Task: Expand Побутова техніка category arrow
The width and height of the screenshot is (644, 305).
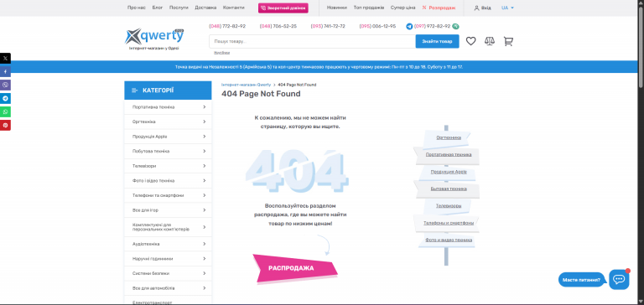Action: 204,151
